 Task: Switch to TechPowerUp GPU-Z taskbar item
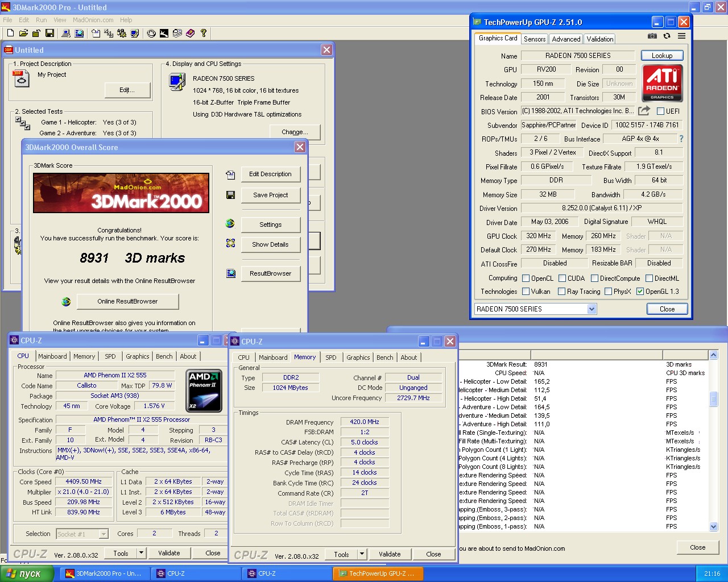(x=378, y=573)
